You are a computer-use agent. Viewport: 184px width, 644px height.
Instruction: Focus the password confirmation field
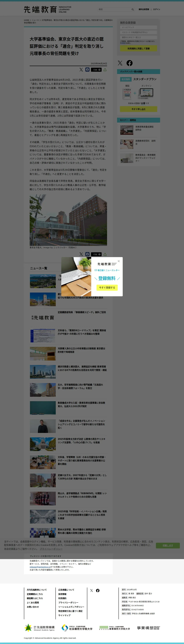[x=138, y=37]
